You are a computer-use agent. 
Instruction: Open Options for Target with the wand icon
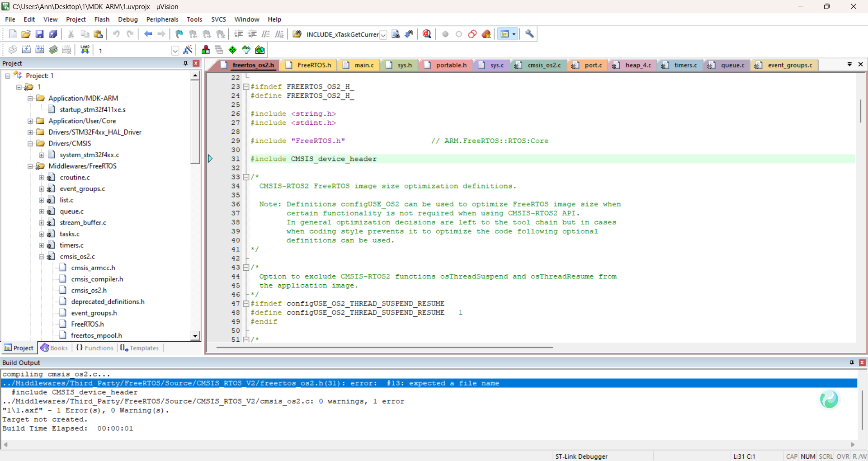(188, 50)
